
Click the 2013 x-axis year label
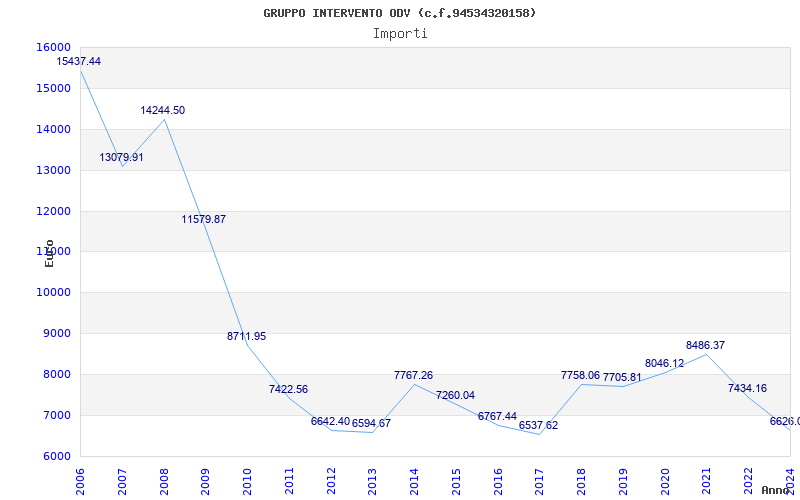(x=373, y=481)
